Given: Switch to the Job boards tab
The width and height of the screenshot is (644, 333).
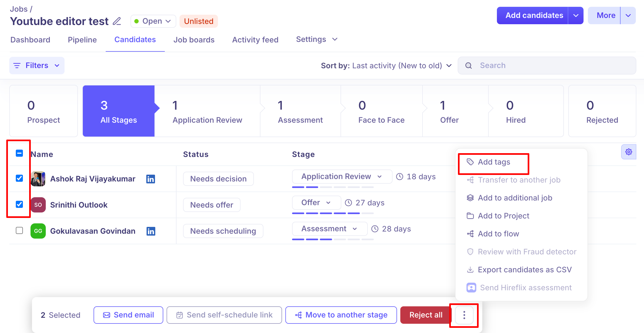Looking at the screenshot, I should coord(194,40).
